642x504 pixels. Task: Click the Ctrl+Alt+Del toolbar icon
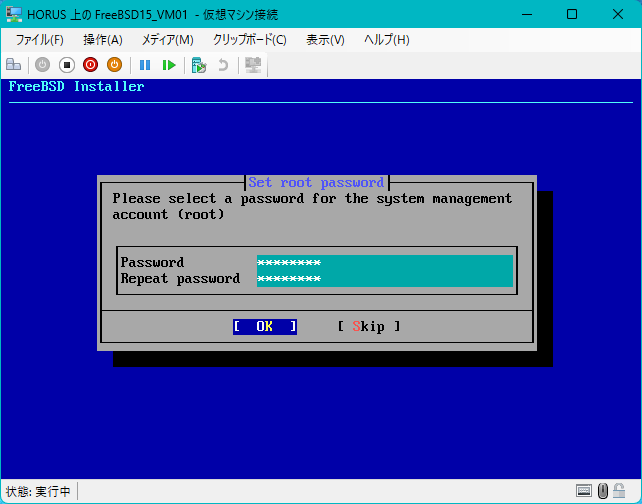[14, 65]
